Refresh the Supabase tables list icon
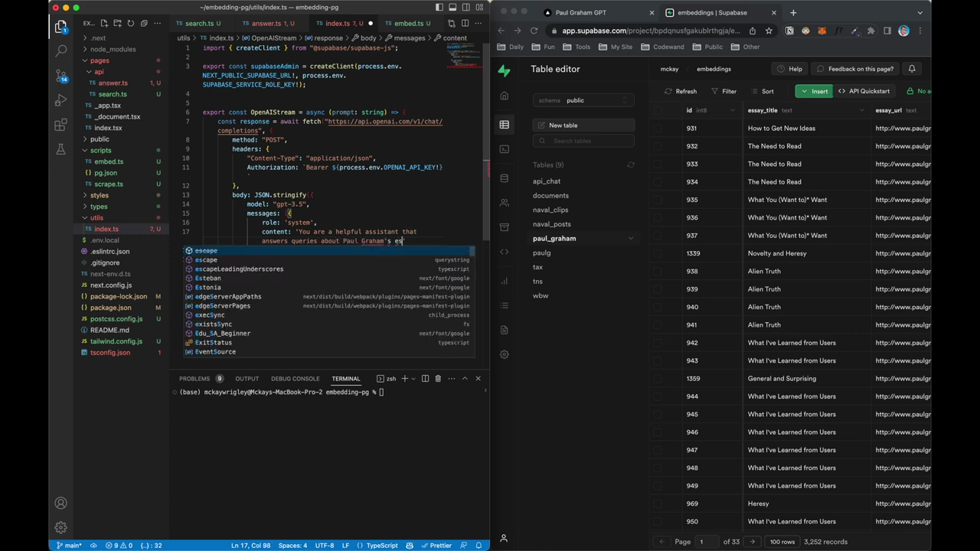Viewport: 980px width, 551px height. click(631, 165)
